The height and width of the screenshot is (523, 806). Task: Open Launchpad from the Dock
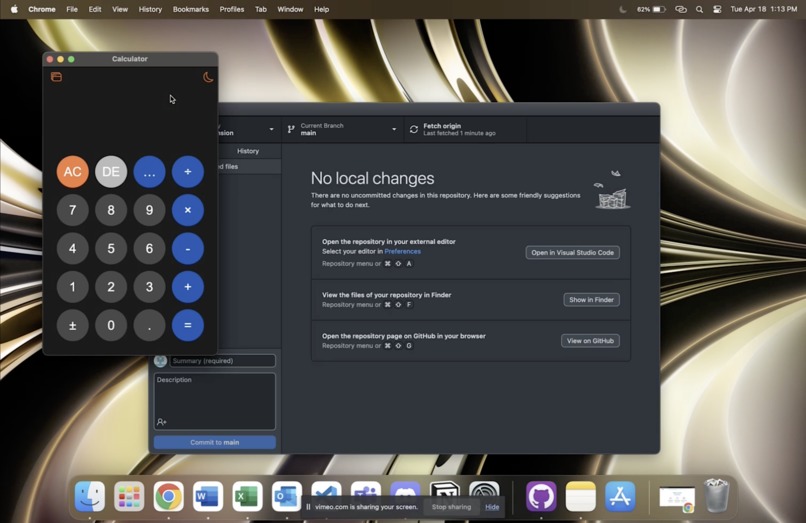[x=129, y=496]
